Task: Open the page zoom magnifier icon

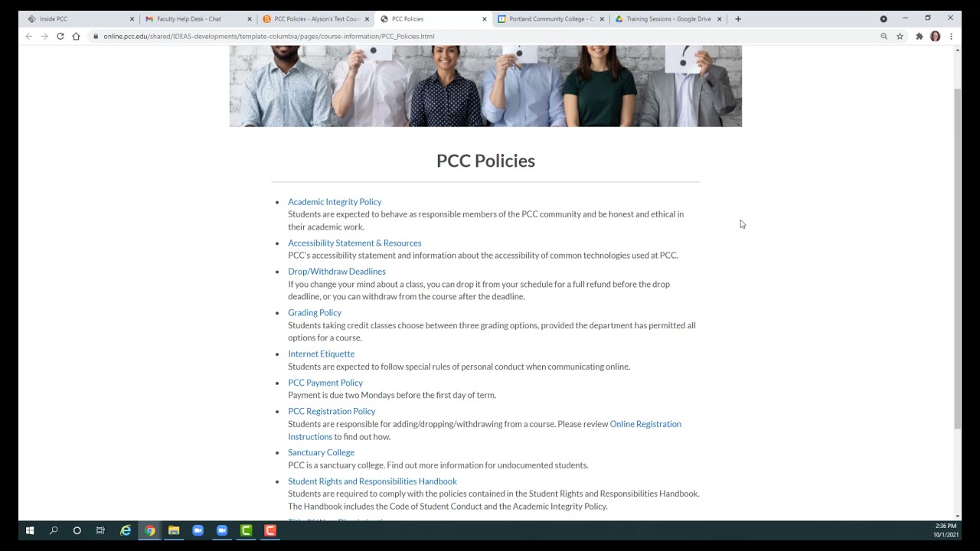Action: pos(884,36)
